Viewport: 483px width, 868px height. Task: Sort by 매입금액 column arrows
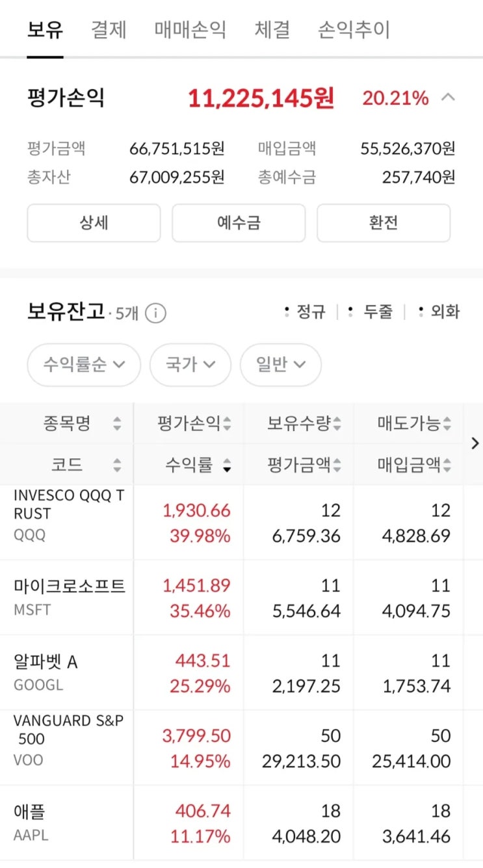(447, 466)
